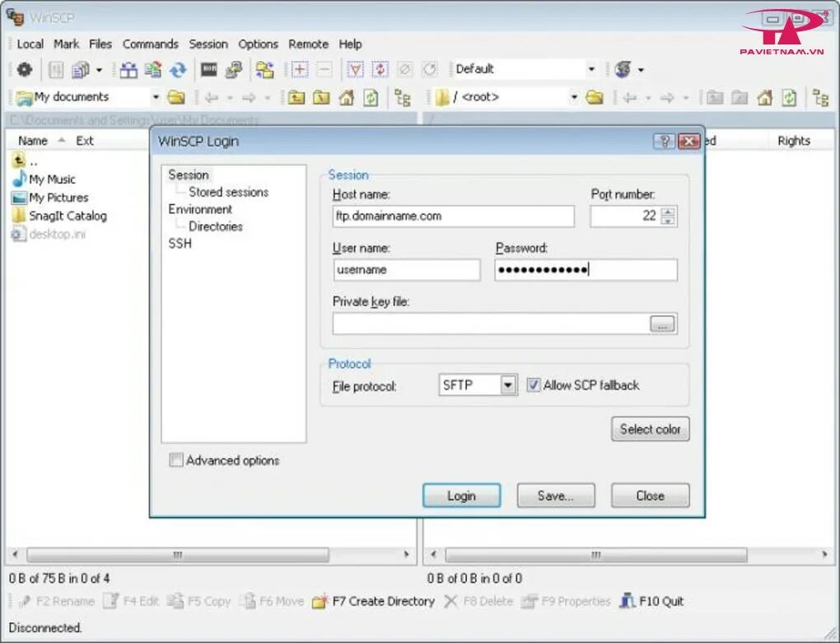Toggle Allow SCP fallback checkbox
Viewport: 840px width, 643px height.
533,385
